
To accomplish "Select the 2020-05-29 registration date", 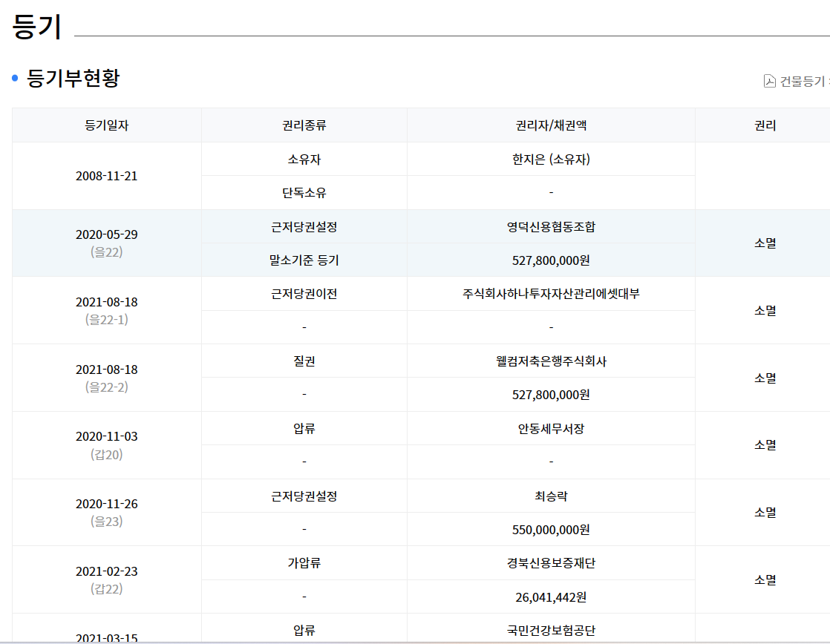I will point(106,234).
